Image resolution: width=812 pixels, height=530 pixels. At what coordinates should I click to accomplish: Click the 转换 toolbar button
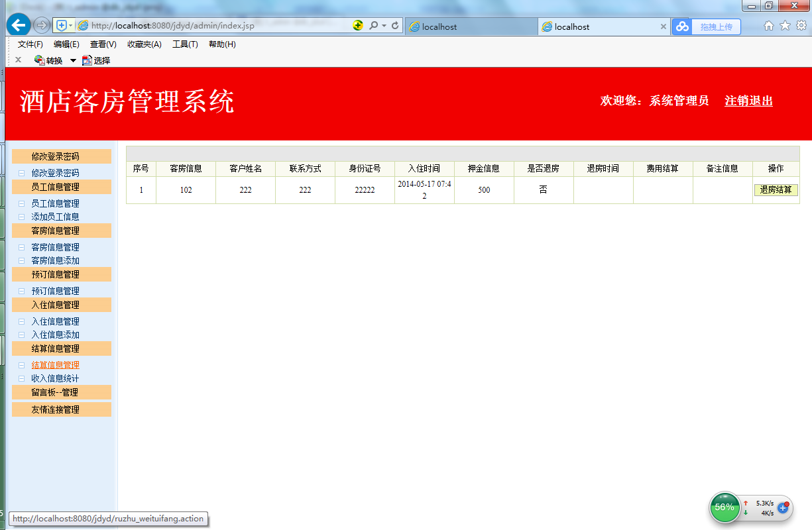[x=48, y=60]
